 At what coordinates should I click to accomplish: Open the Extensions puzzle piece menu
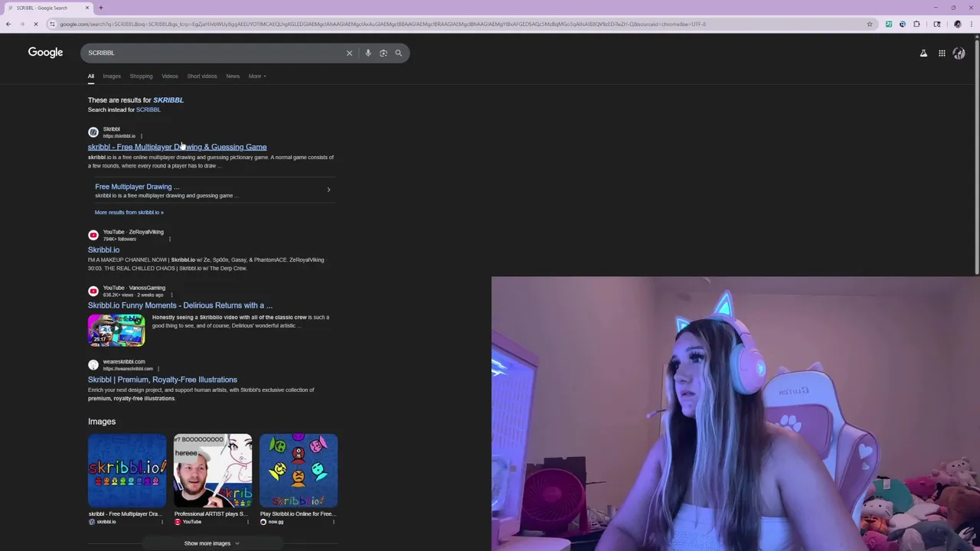point(916,24)
